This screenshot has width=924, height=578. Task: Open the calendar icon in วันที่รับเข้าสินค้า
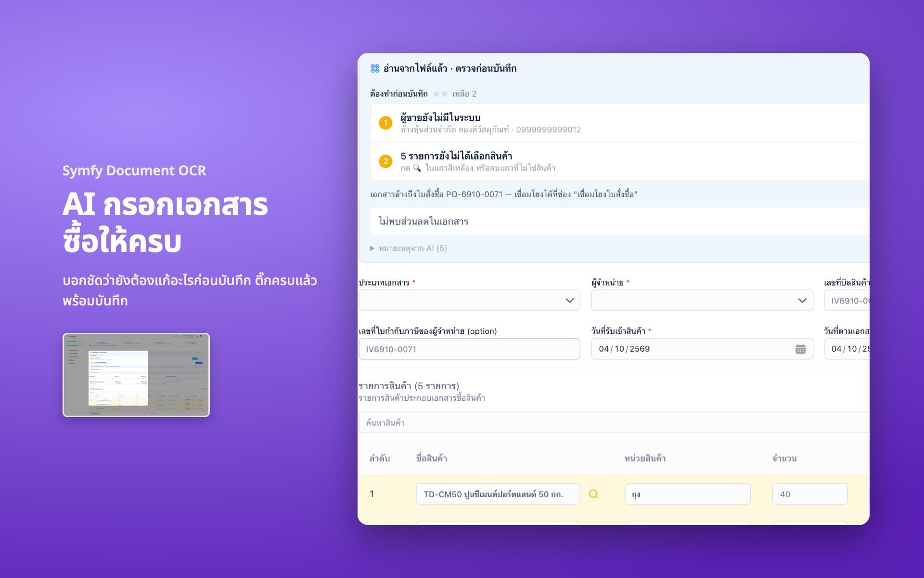point(800,349)
